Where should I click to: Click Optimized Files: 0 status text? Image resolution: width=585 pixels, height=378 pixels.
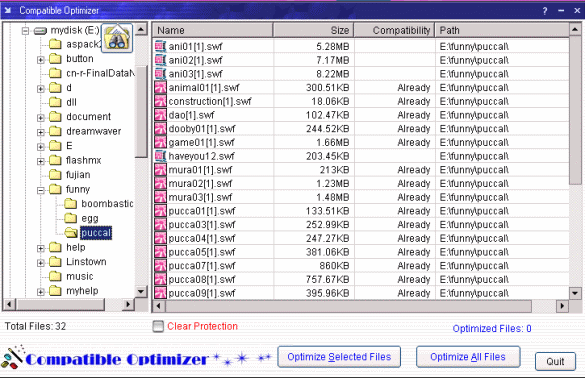click(492, 328)
